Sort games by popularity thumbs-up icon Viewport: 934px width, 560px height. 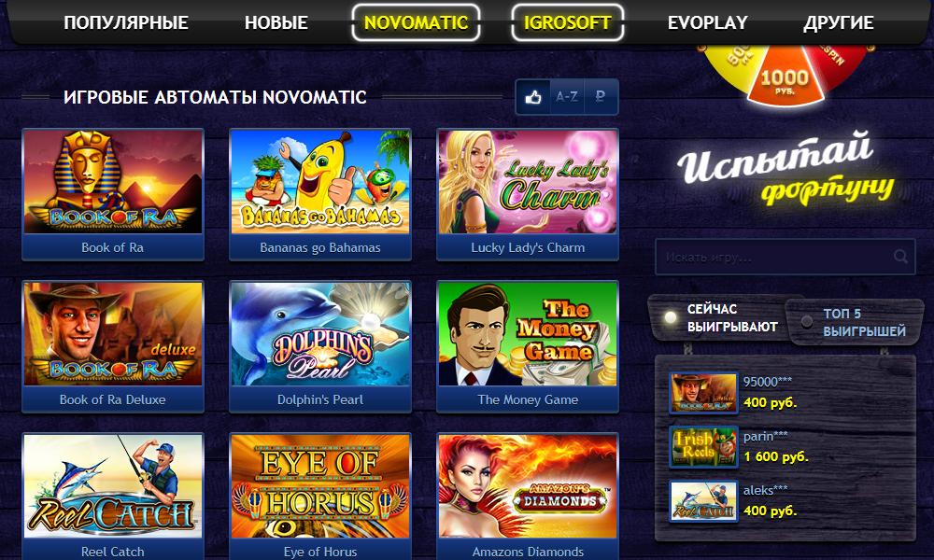coord(533,96)
